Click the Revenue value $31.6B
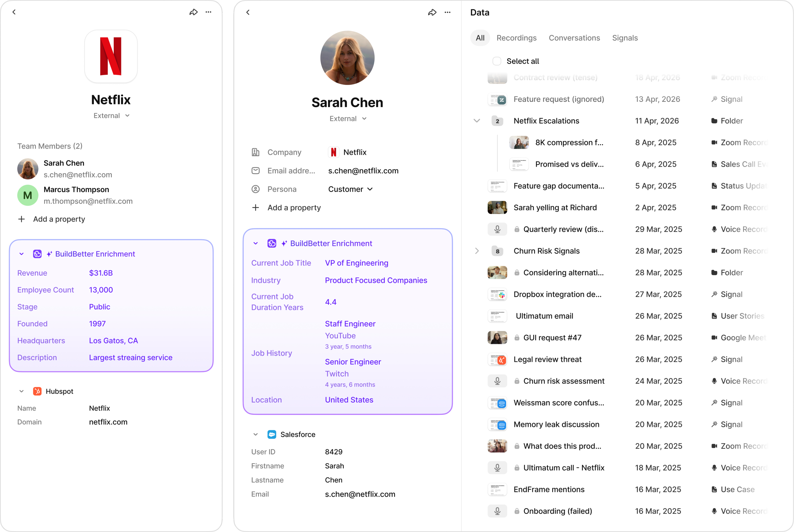 tap(101, 273)
